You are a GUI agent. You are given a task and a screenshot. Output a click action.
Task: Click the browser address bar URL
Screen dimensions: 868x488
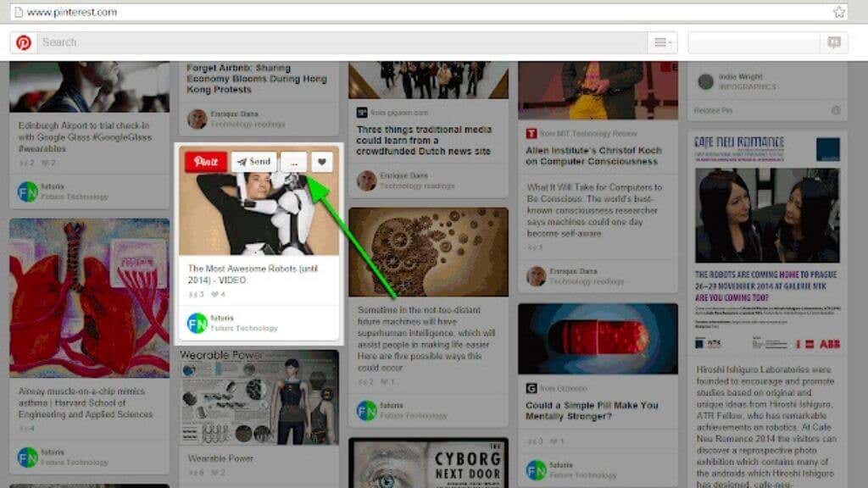coord(72,12)
